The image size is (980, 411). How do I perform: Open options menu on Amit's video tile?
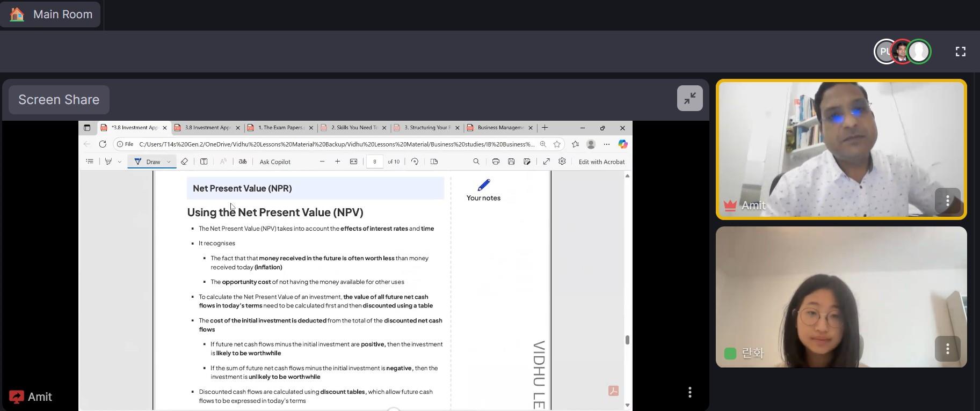point(947,201)
